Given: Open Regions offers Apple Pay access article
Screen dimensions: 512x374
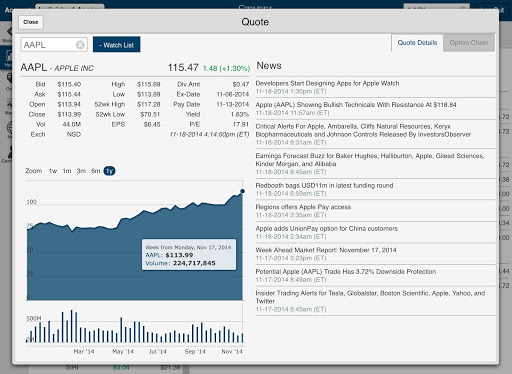Looking at the screenshot, I should (303, 207).
